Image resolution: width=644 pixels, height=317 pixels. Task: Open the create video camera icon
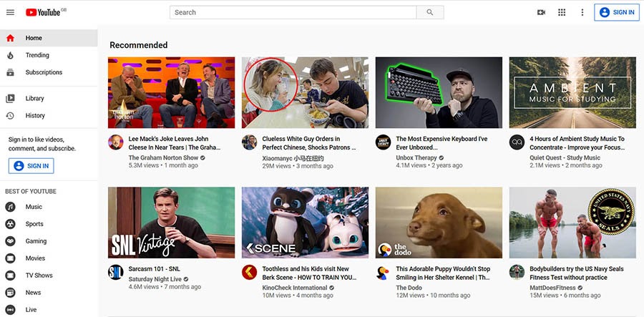(542, 12)
